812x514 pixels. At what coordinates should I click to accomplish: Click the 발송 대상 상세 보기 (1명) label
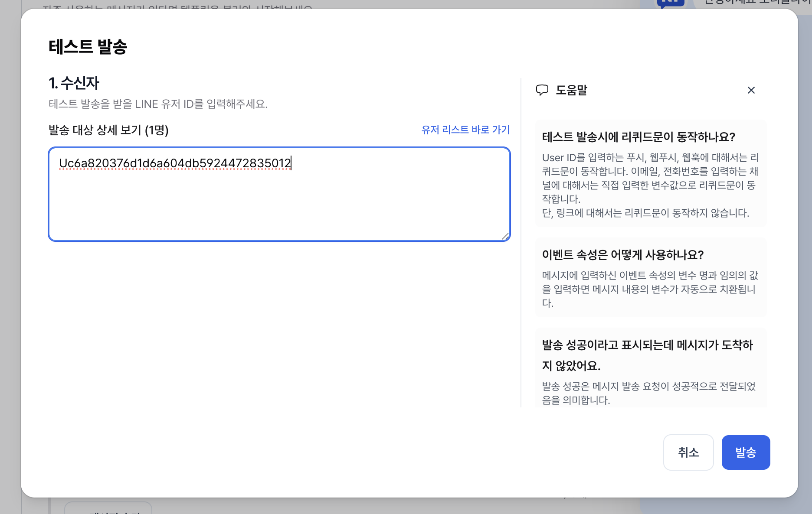(x=108, y=130)
